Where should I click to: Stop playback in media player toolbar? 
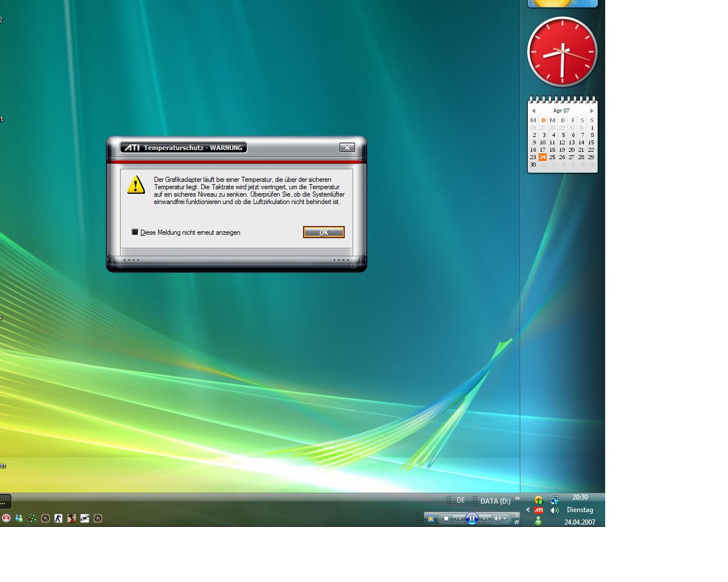pyautogui.click(x=446, y=518)
